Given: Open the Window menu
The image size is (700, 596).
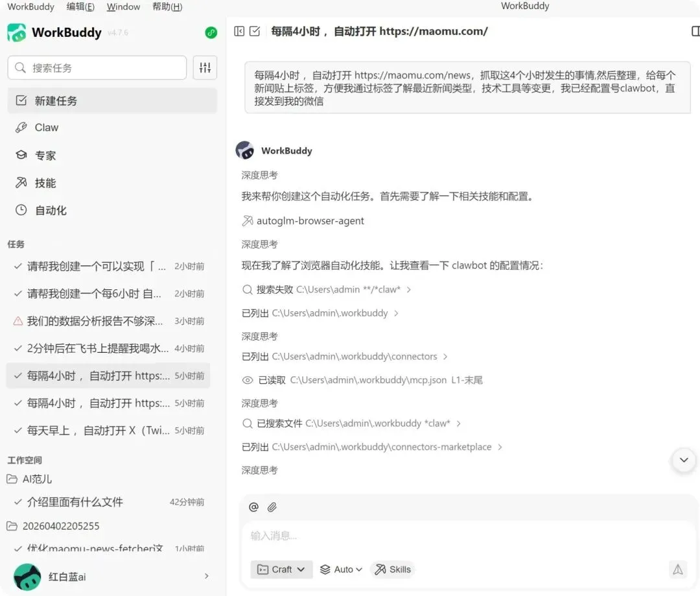Looking at the screenshot, I should pos(123,6).
